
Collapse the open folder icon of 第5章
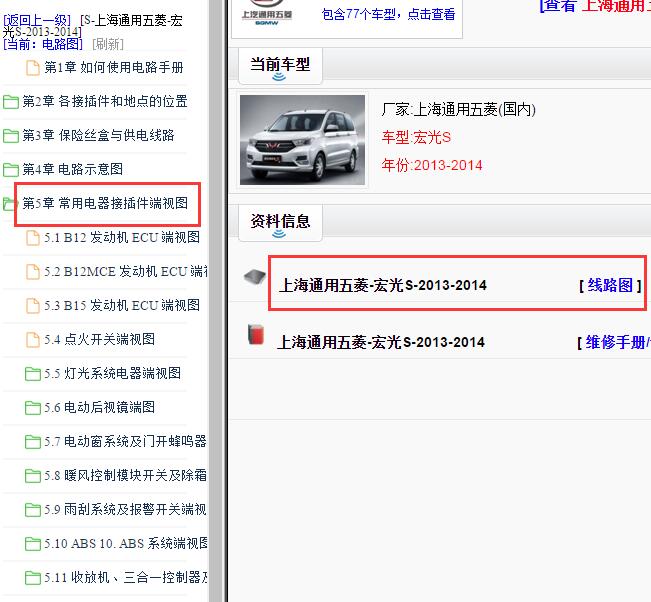pyautogui.click(x=8, y=203)
